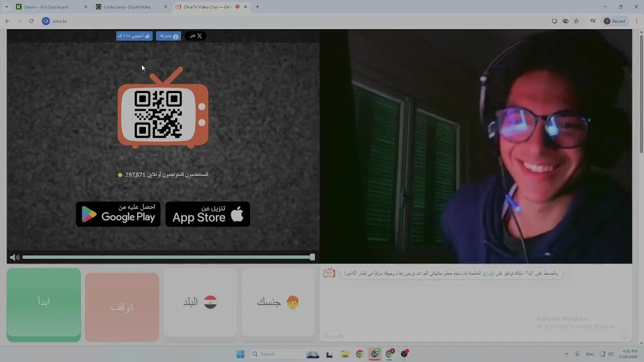Open the country (البلد) selector
Image resolution: width=644 pixels, height=362 pixels.
coord(200,302)
